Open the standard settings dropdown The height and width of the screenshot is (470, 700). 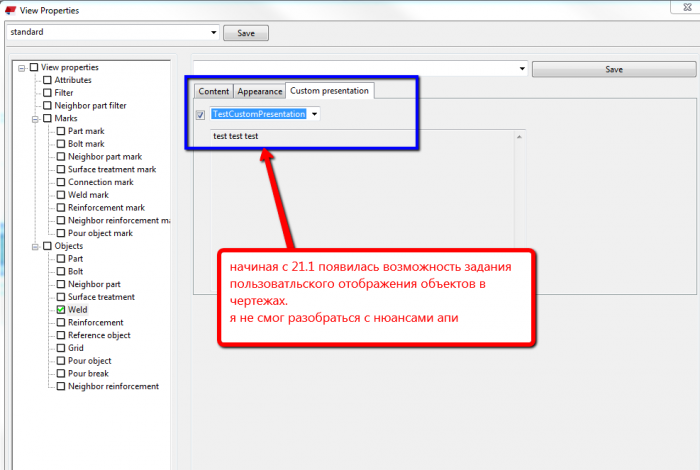(x=213, y=32)
